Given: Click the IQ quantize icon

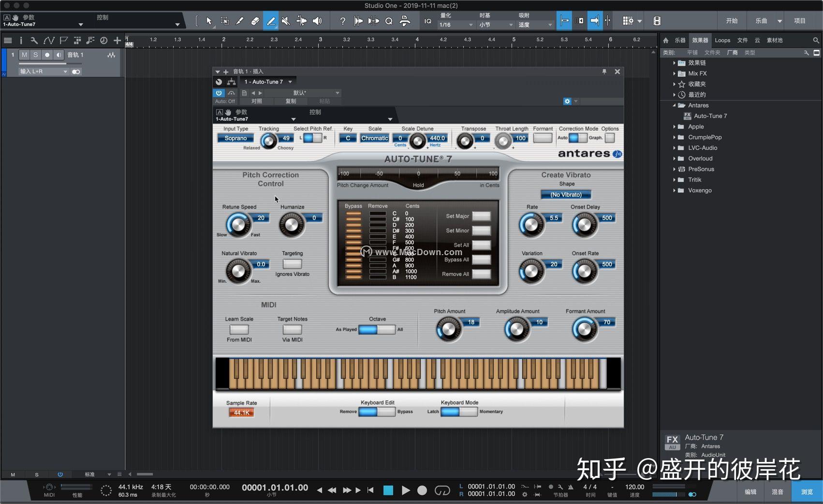Looking at the screenshot, I should pyautogui.click(x=428, y=21).
